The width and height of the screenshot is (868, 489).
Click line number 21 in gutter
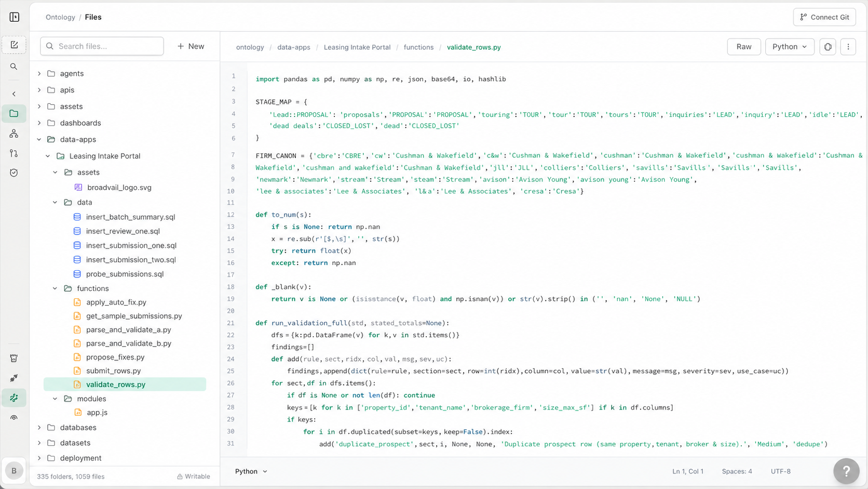click(x=231, y=323)
